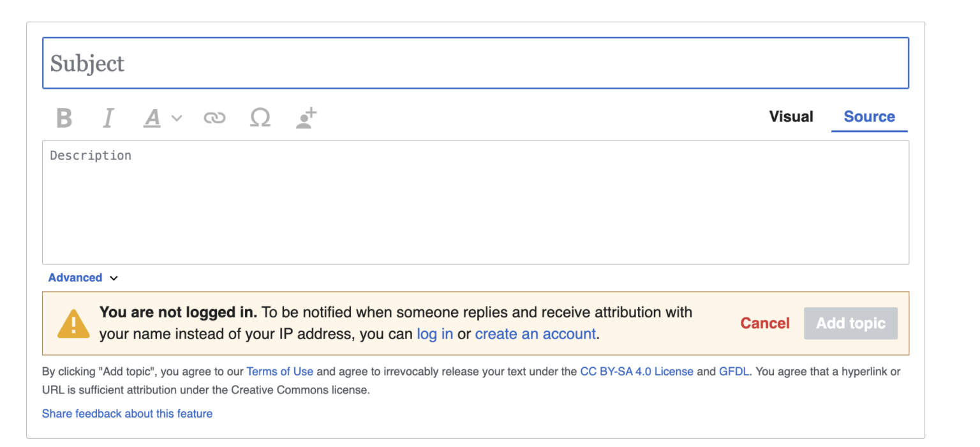
Task: Mention a user with the ping icon
Action: tap(305, 117)
